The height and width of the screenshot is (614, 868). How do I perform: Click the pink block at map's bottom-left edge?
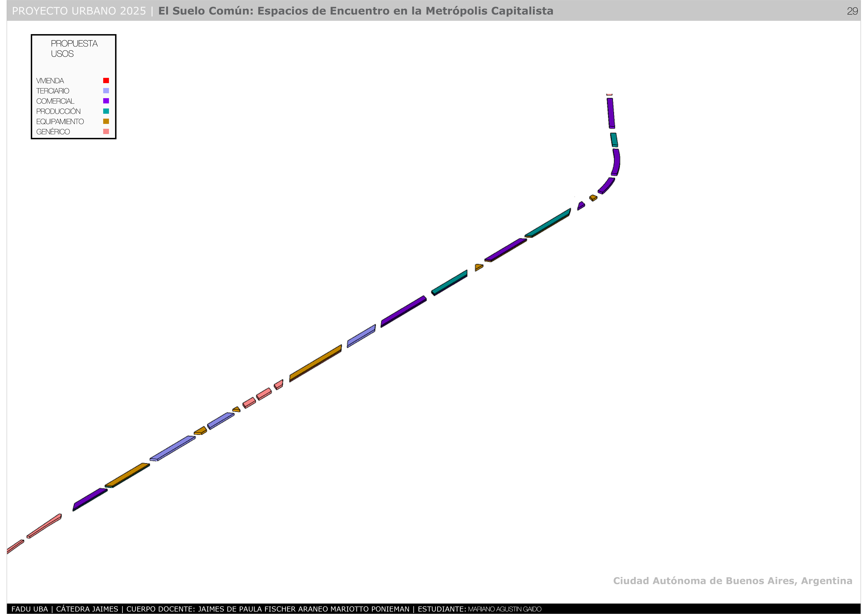point(15,547)
